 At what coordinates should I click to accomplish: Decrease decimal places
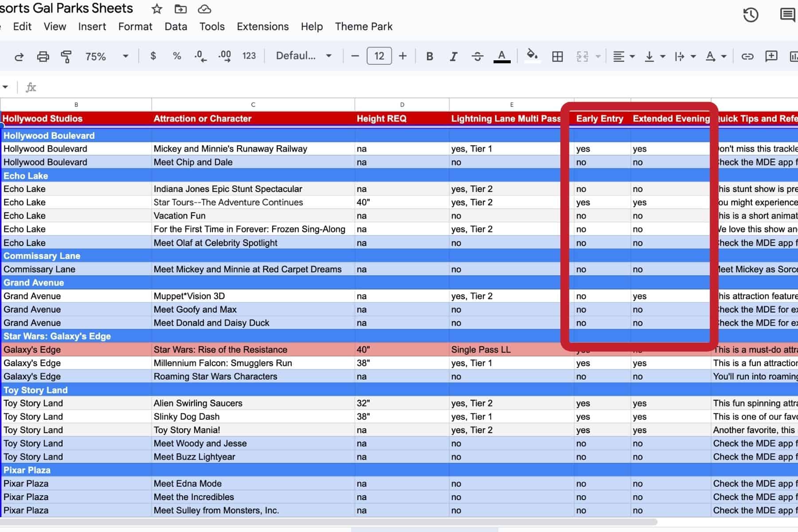tap(200, 56)
